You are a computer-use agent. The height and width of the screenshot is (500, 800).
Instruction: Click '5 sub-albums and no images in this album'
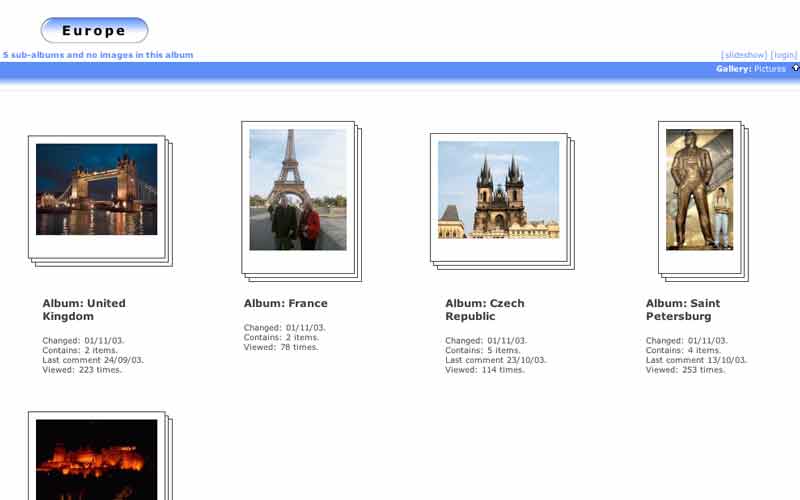pyautogui.click(x=98, y=55)
